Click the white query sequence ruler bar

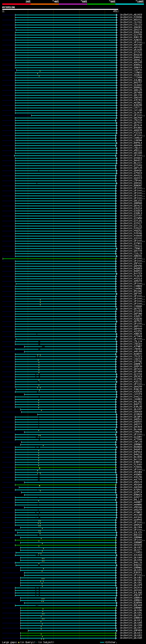pos(60,9)
